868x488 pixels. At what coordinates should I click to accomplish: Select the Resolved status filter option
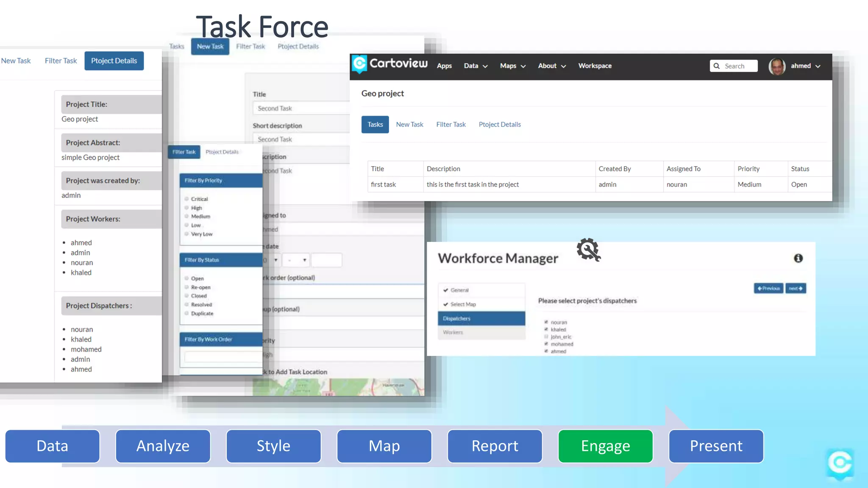pos(186,304)
